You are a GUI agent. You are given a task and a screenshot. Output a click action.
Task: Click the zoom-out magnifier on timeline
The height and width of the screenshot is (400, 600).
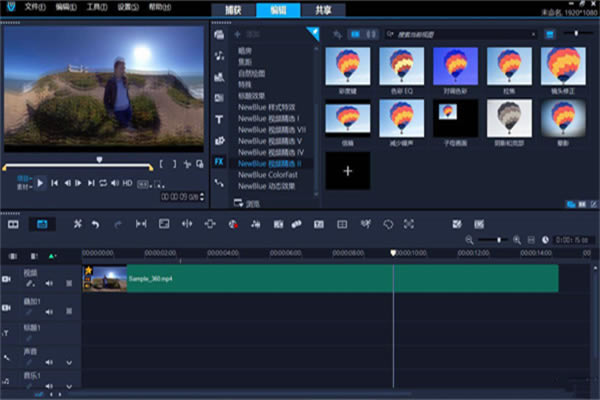click(470, 240)
